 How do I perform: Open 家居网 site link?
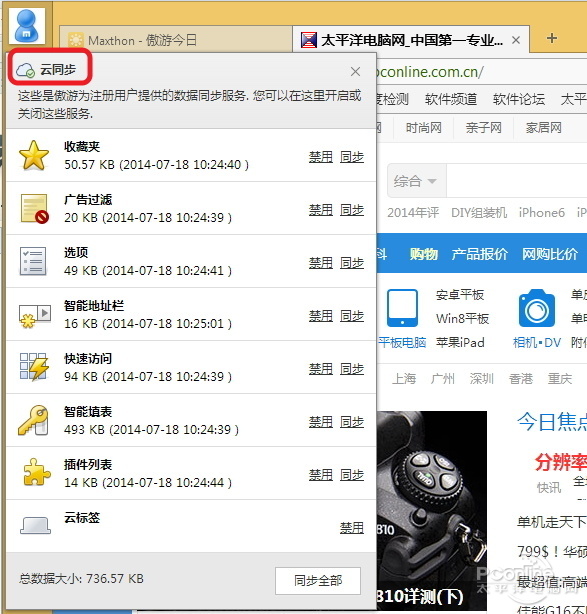pyautogui.click(x=543, y=128)
